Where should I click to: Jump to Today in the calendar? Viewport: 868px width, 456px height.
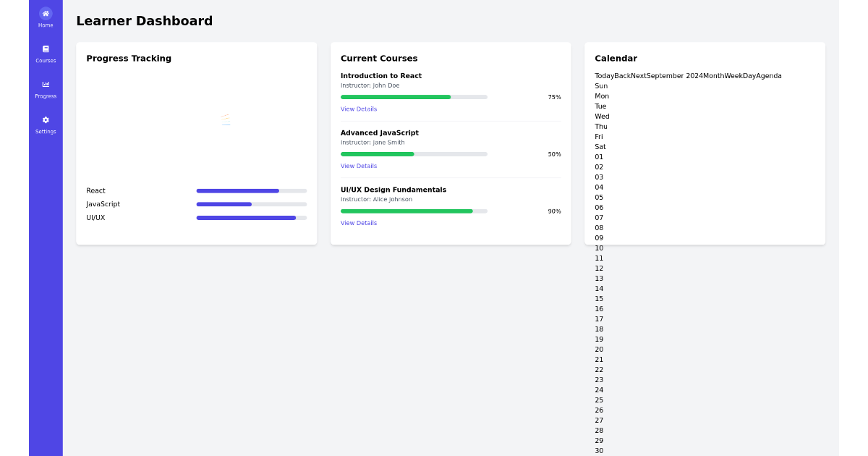coord(604,76)
